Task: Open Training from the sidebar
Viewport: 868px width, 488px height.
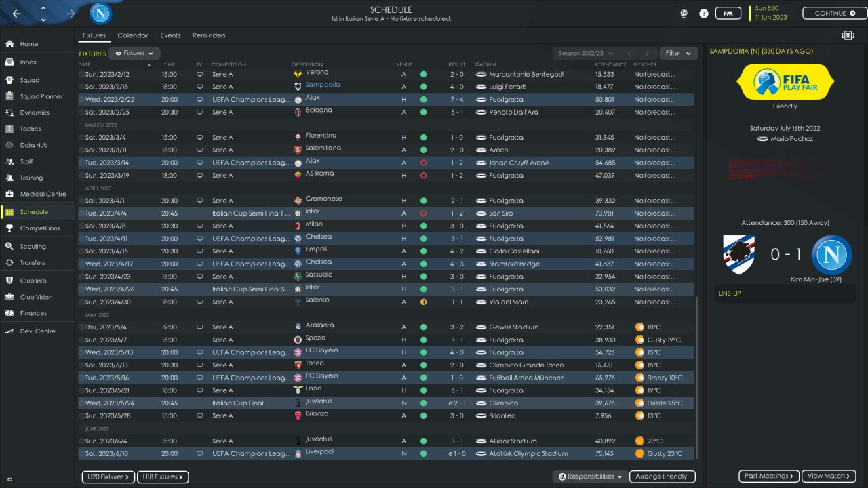Action: click(x=37, y=178)
